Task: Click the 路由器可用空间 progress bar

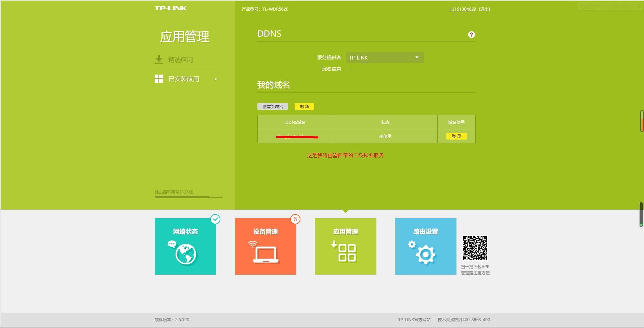Action: coord(189,197)
